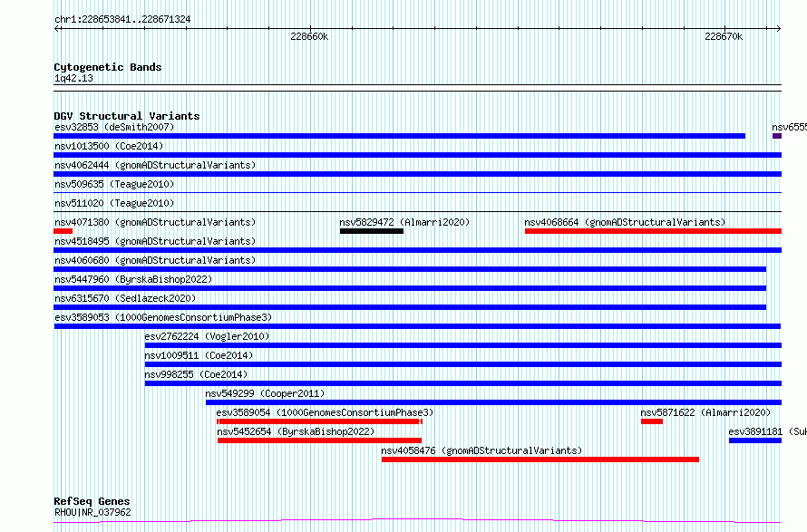The height and width of the screenshot is (532, 807).
Task: Click the esv3891181 variant label
Action: 767,431
